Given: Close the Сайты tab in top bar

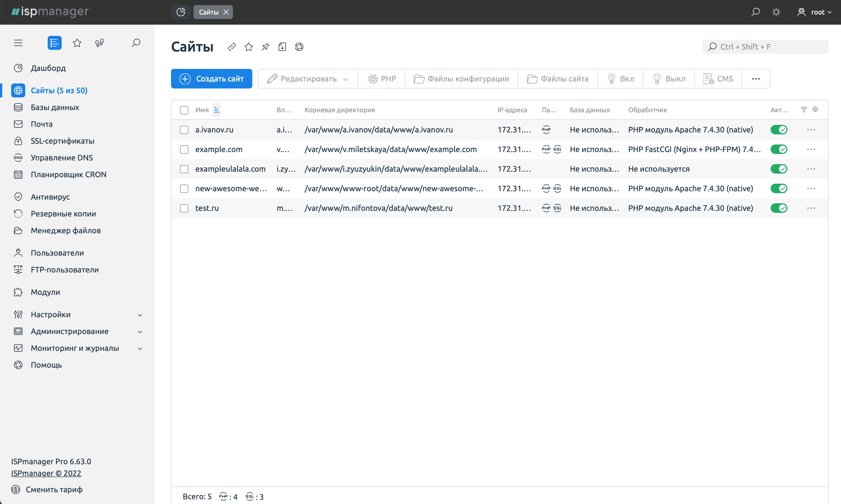Looking at the screenshot, I should coord(226,12).
